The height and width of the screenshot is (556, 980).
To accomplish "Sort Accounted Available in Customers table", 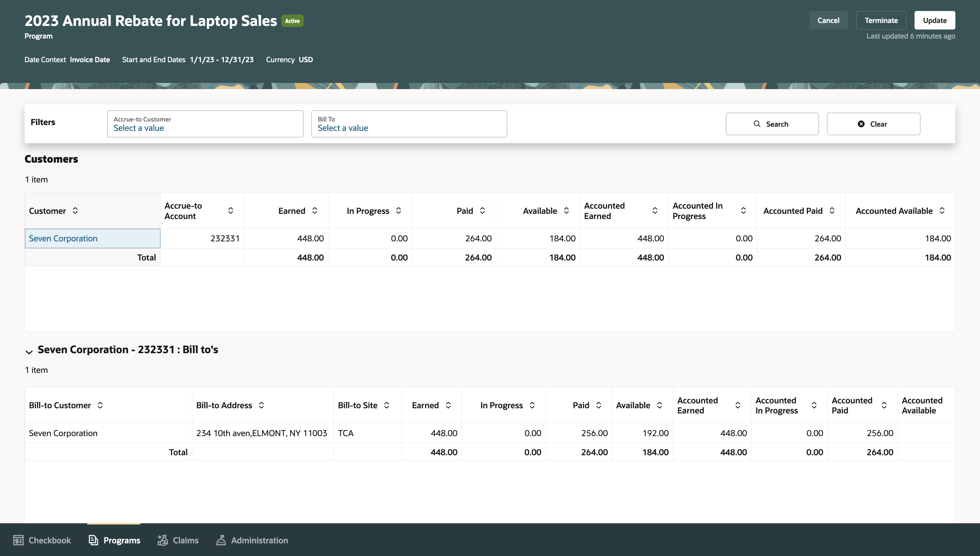I will tap(942, 210).
